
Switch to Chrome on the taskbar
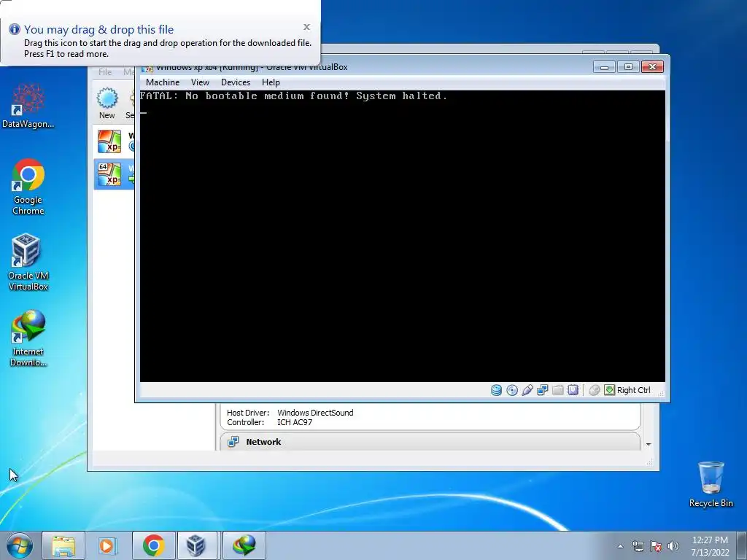[153, 545]
